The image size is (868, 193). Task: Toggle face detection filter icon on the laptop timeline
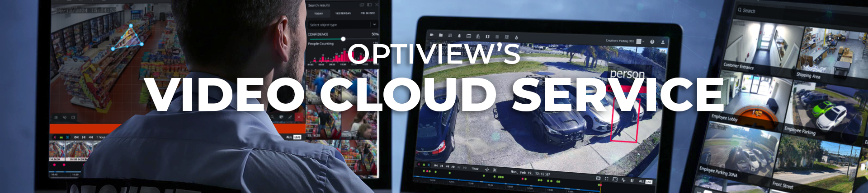point(429,165)
